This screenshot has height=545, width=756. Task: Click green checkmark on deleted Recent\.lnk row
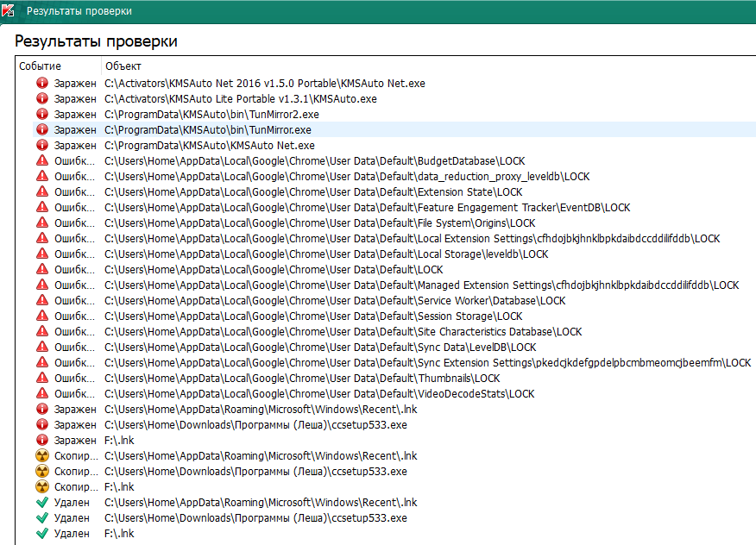[x=41, y=503]
